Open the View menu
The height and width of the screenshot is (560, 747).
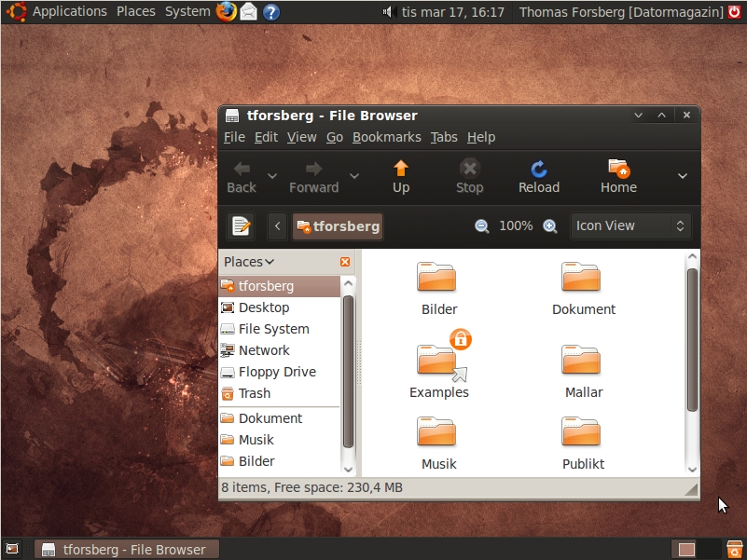coord(301,137)
